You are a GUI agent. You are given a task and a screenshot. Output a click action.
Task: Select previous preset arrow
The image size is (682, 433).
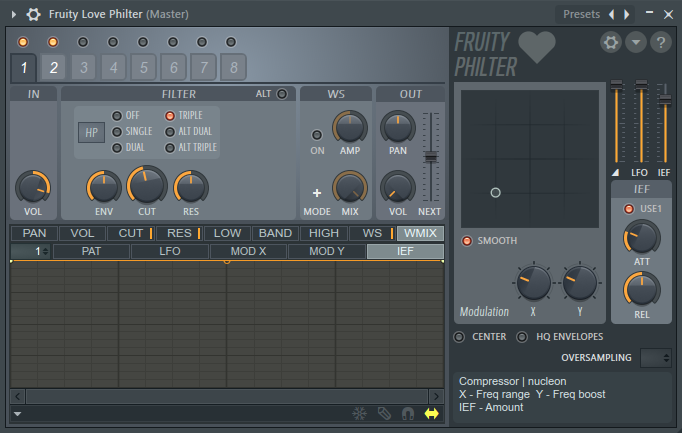(x=612, y=14)
